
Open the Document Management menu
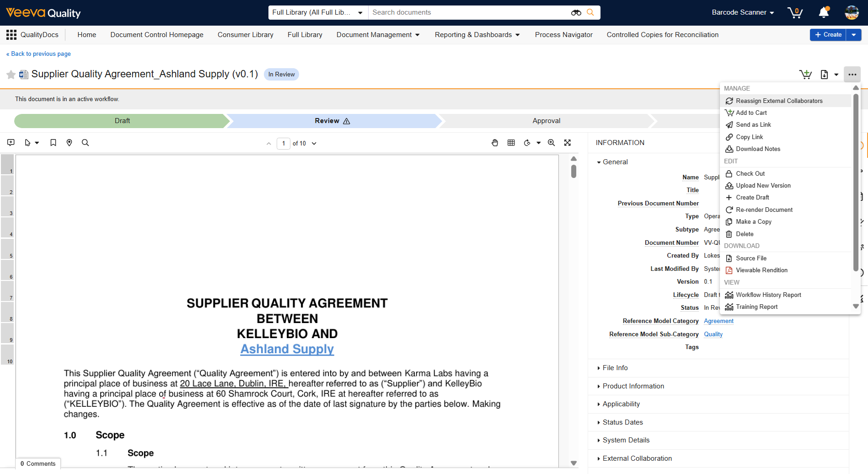pos(378,35)
